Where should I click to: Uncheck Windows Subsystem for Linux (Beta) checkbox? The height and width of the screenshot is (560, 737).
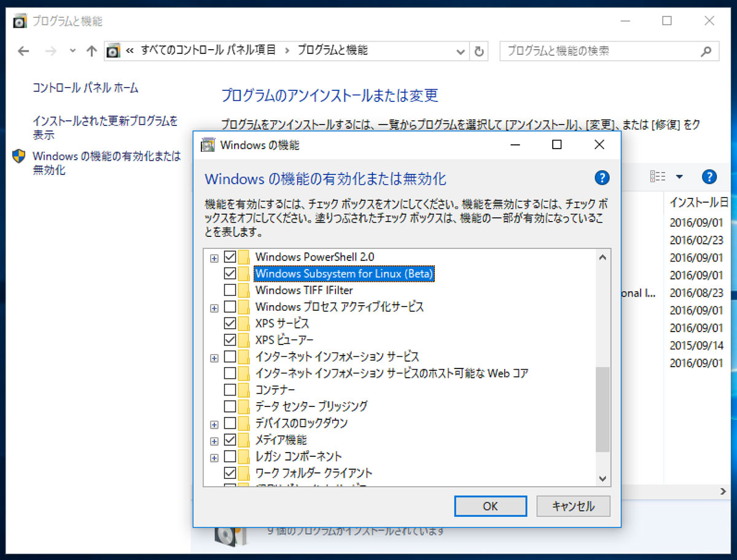click(230, 273)
